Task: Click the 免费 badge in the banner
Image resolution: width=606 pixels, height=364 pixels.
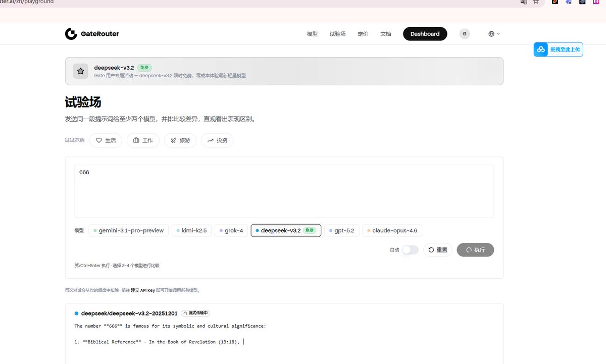Action: [144, 68]
